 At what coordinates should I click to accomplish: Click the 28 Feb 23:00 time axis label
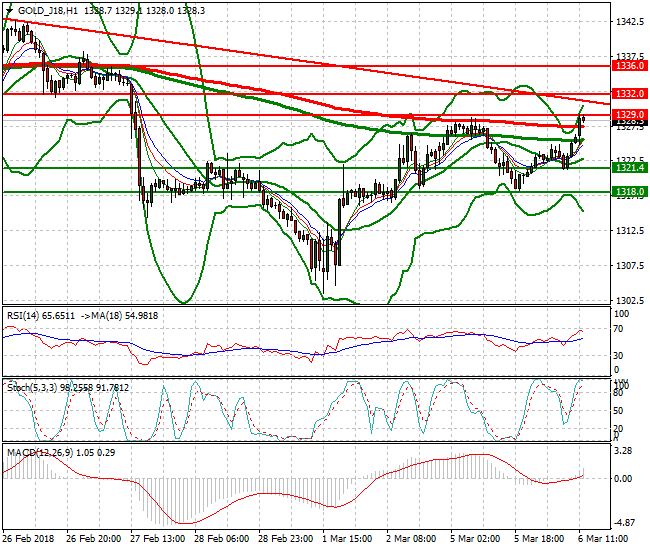point(286,539)
